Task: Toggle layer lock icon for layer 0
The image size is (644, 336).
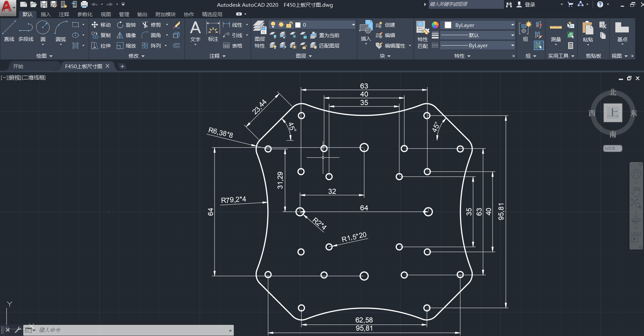Action: 289,25
